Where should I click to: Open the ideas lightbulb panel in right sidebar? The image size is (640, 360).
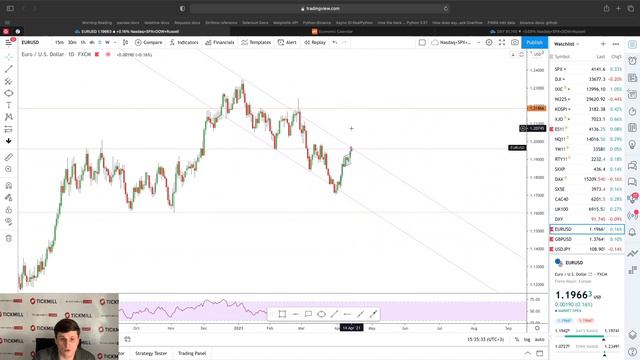click(632, 144)
